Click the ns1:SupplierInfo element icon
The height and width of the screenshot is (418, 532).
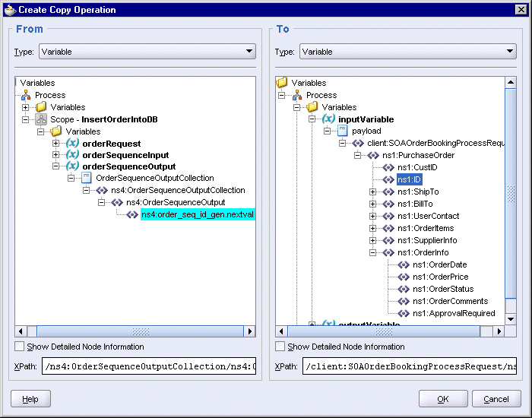[388, 241]
